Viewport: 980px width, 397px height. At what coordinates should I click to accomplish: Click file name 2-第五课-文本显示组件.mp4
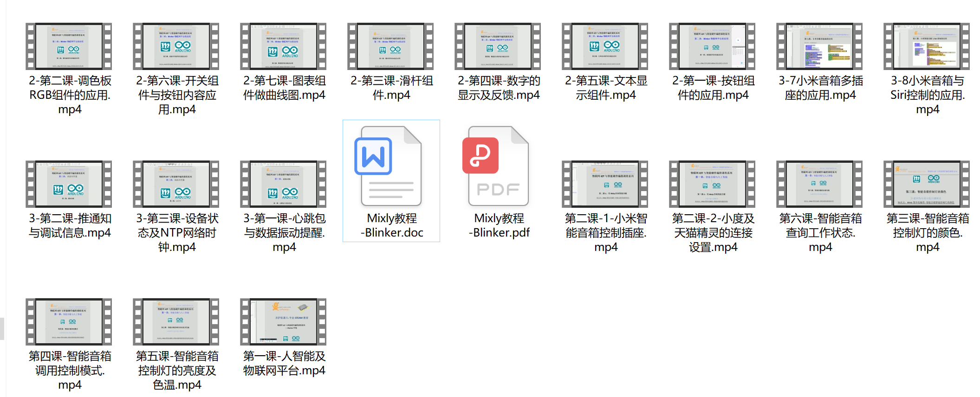coord(606,88)
